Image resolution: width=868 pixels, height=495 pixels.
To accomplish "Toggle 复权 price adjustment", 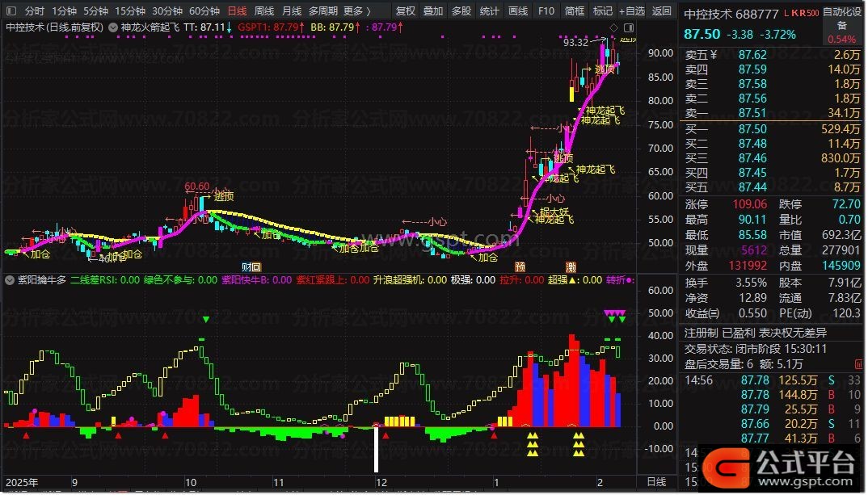I will pos(406,11).
